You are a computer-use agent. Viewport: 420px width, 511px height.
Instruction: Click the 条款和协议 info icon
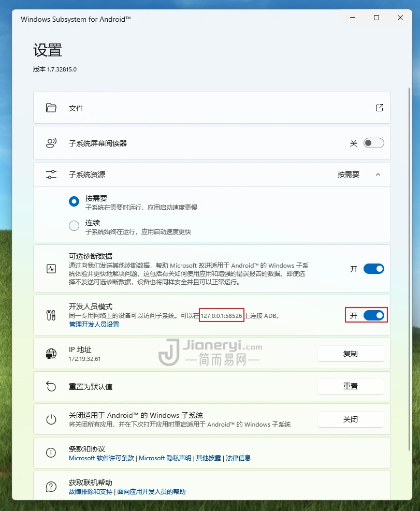51,452
